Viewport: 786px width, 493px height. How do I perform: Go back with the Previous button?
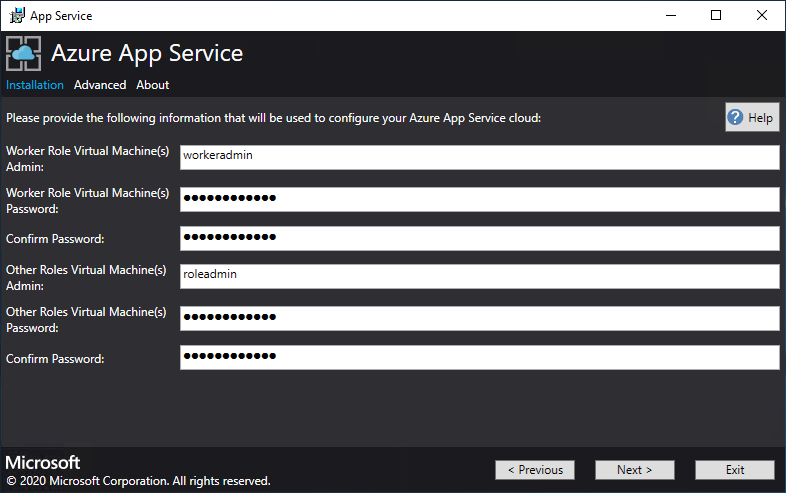coord(535,470)
